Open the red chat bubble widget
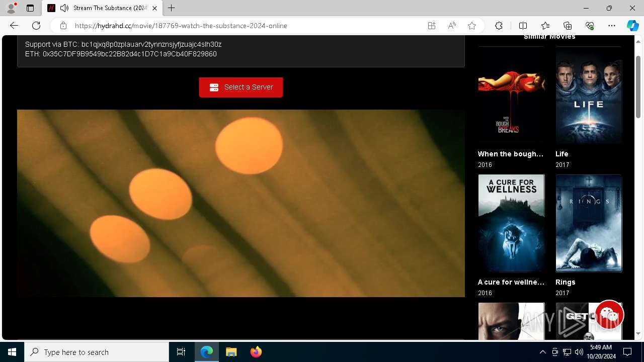 tap(609, 315)
